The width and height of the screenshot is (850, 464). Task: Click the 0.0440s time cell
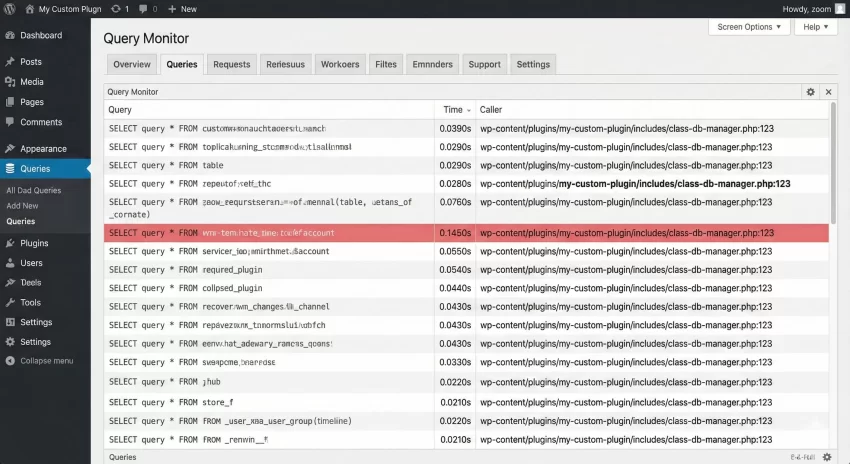click(x=455, y=288)
